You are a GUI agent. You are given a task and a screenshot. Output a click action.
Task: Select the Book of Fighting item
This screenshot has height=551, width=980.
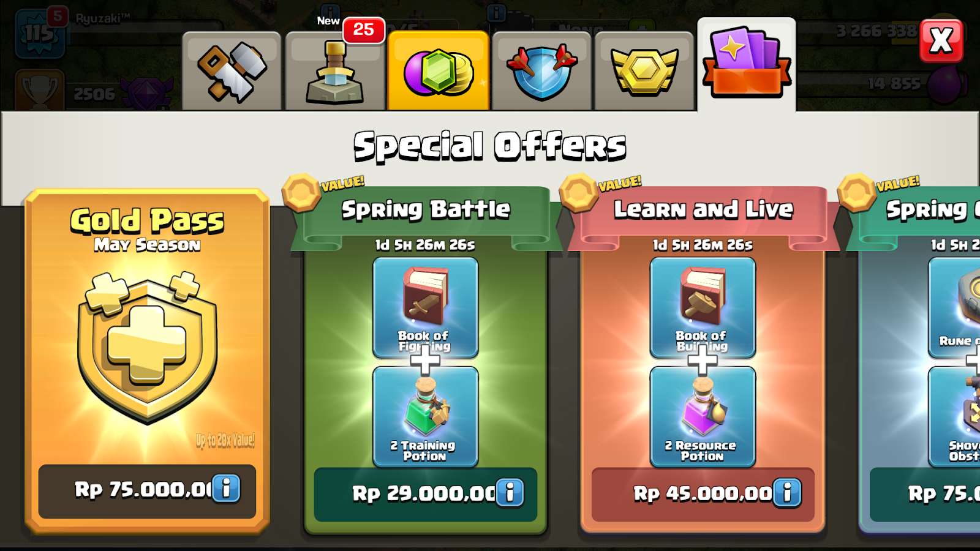click(x=425, y=307)
